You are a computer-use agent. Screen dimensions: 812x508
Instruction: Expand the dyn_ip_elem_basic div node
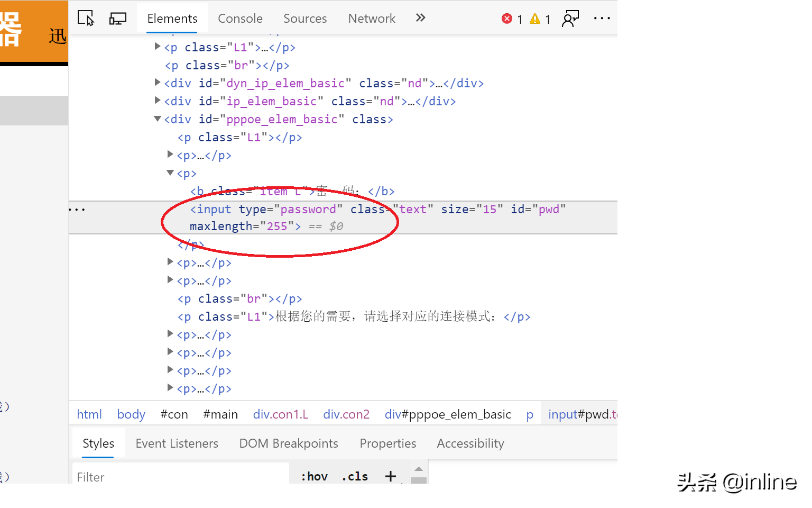[157, 82]
